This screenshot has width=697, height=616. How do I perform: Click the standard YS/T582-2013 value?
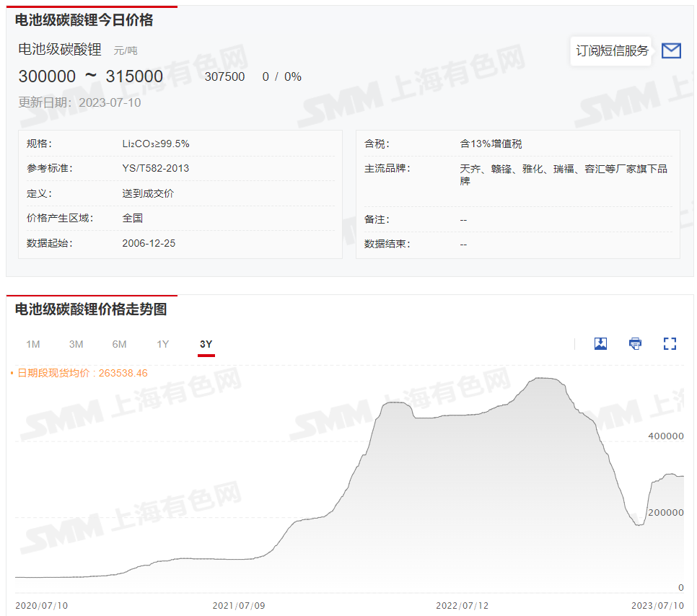[156, 169]
